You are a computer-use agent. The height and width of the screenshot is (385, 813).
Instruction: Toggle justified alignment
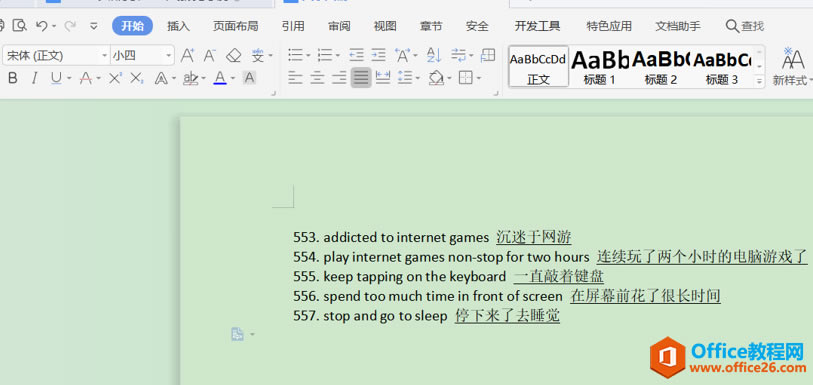361,78
